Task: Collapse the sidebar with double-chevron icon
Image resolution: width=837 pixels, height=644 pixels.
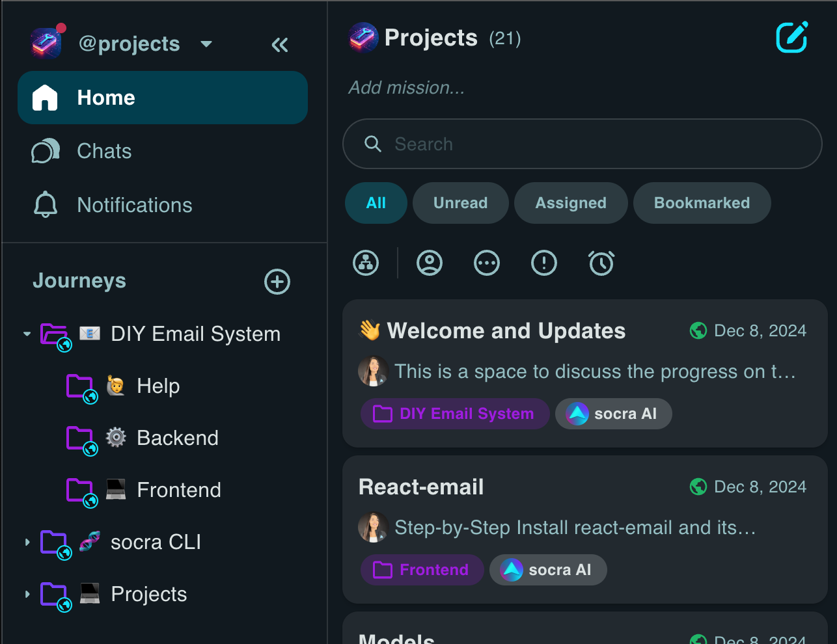Action: [280, 45]
